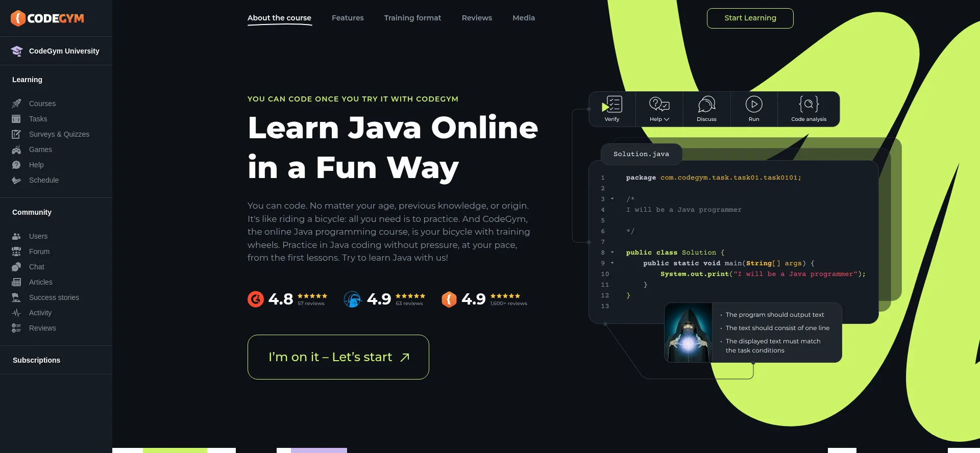980x453 pixels.
Task: Select the Reviews top nav item
Action: coord(477,18)
